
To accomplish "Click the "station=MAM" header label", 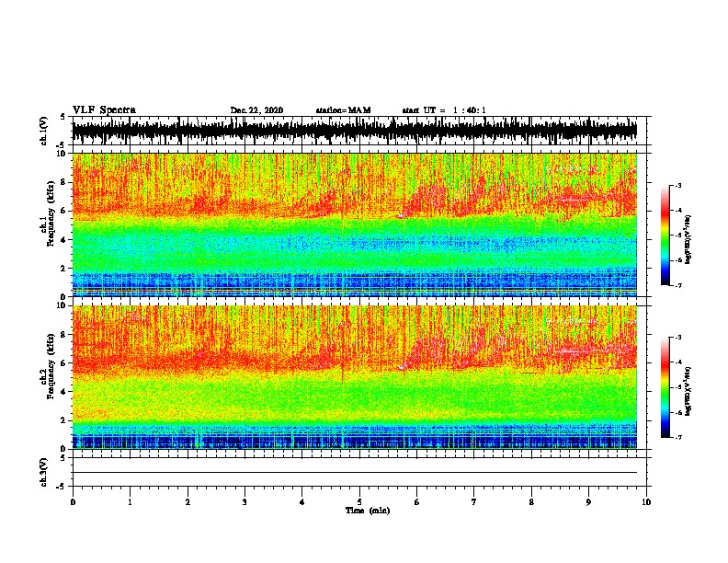I will click(343, 110).
